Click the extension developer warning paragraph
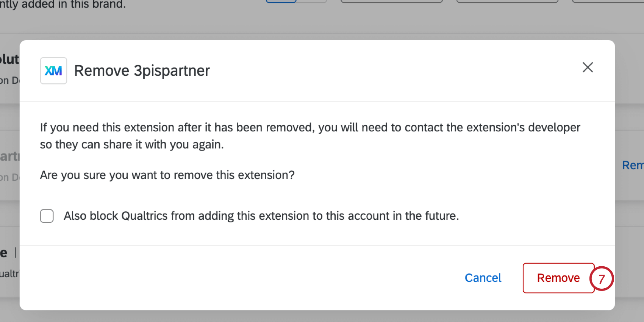This screenshot has height=322, width=644. (310, 136)
